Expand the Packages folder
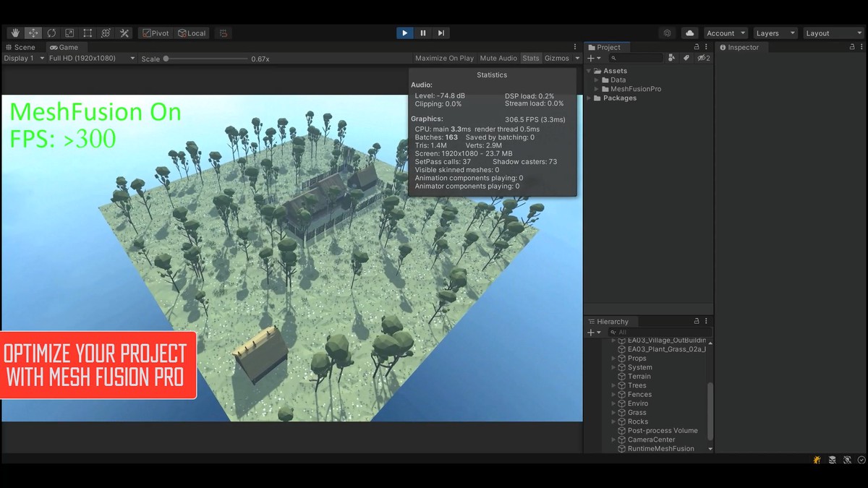 click(589, 98)
